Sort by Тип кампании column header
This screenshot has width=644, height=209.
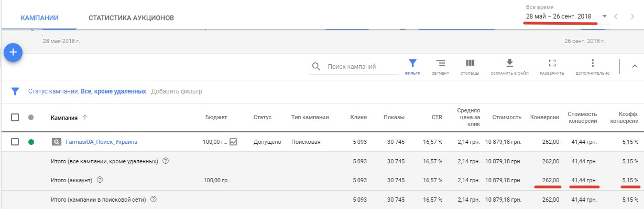(310, 117)
